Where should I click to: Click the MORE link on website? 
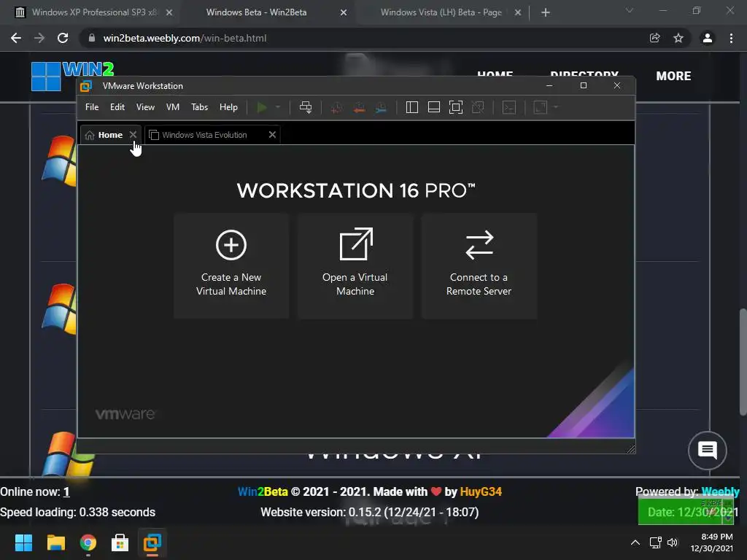673,76
